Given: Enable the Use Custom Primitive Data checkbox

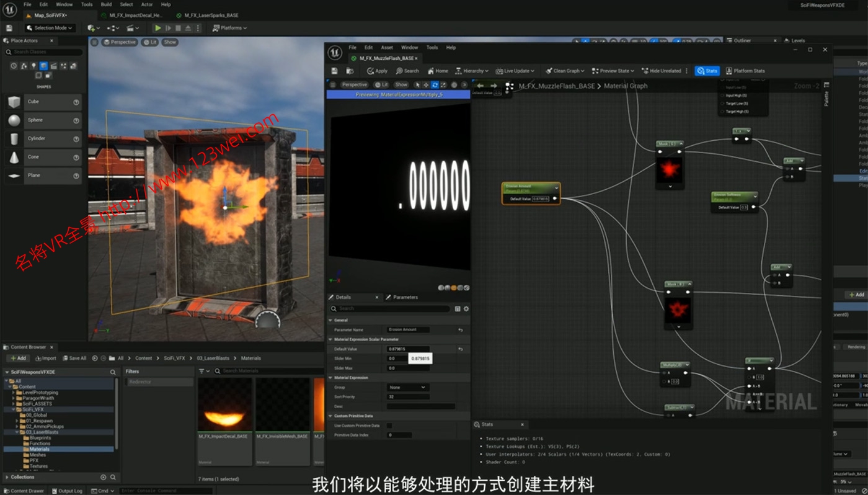Looking at the screenshot, I should pos(389,426).
